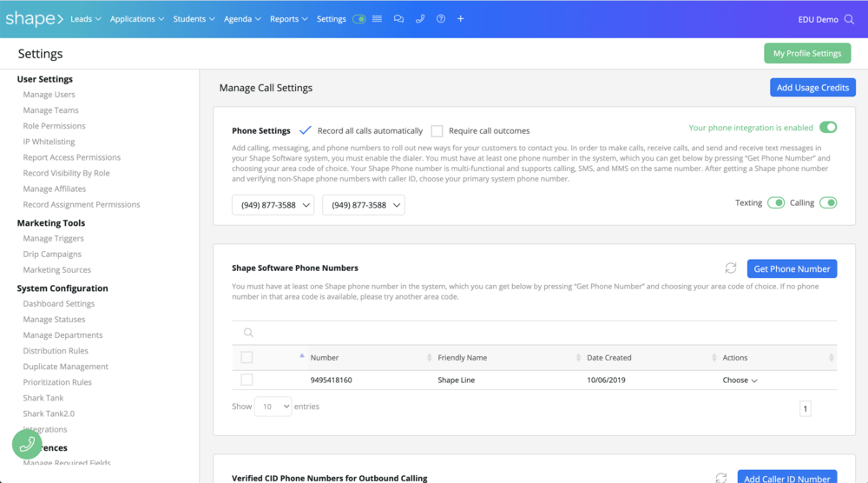Screen dimensions: 868x483
Task: Click the plus icon to add new
Action: 461,19
